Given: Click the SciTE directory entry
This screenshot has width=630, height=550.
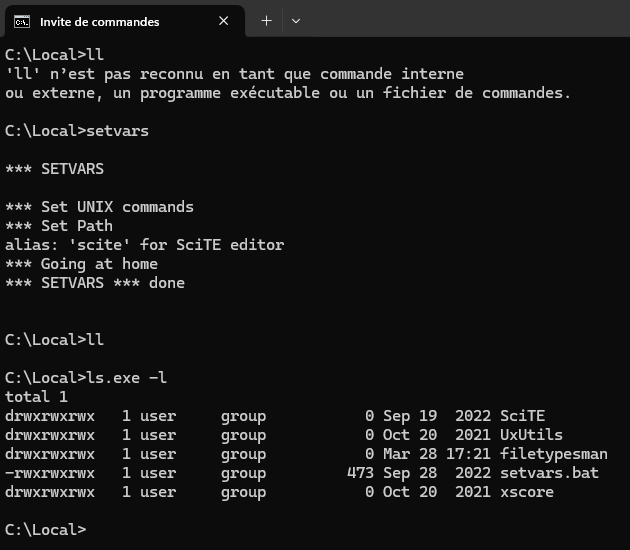Looking at the screenshot, I should (x=522, y=416).
